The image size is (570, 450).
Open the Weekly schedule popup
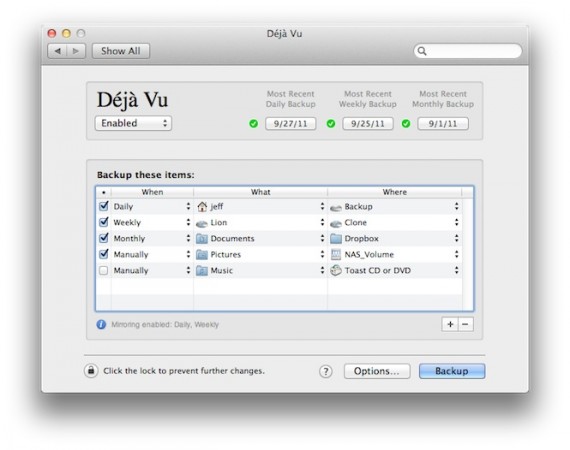[x=152, y=222]
